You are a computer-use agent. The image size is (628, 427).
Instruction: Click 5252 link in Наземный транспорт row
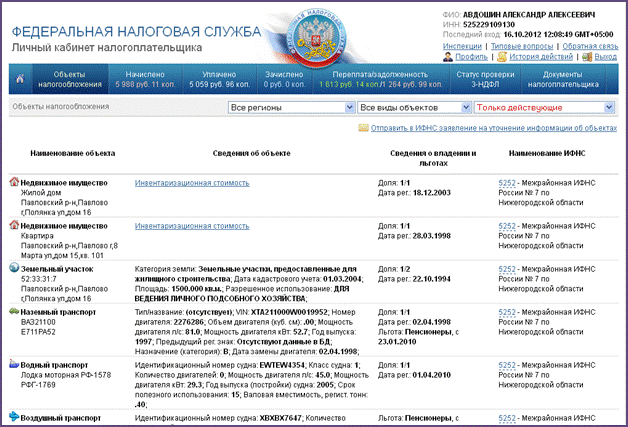click(x=507, y=312)
